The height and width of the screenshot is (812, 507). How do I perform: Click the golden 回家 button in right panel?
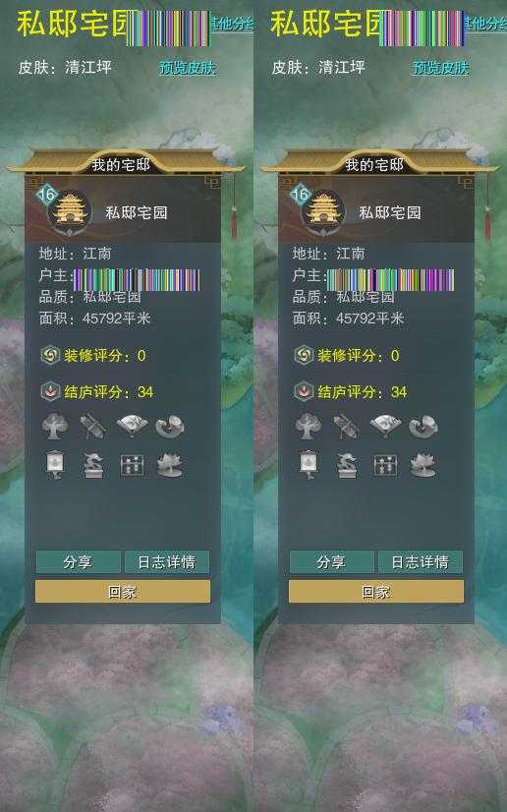coord(376,592)
